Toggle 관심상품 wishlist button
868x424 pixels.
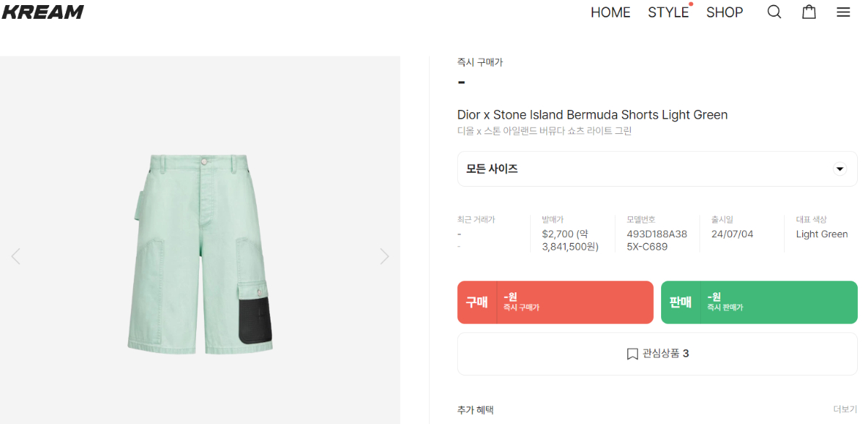[657, 354]
